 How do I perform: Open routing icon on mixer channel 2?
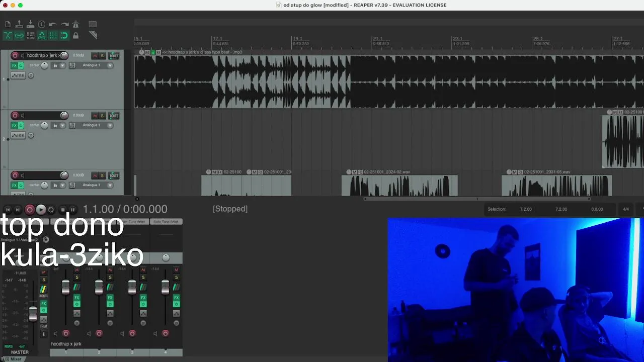[110, 287]
